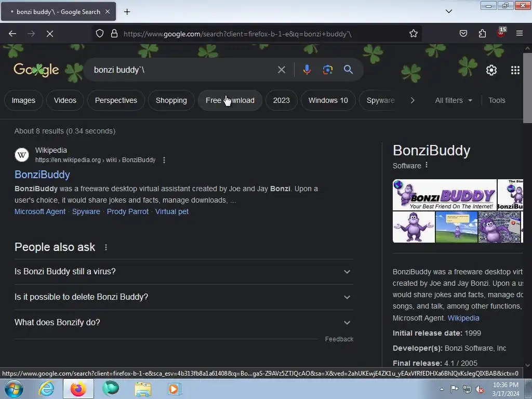
Task: Open the All filters dropdown
Action: tap(453, 100)
